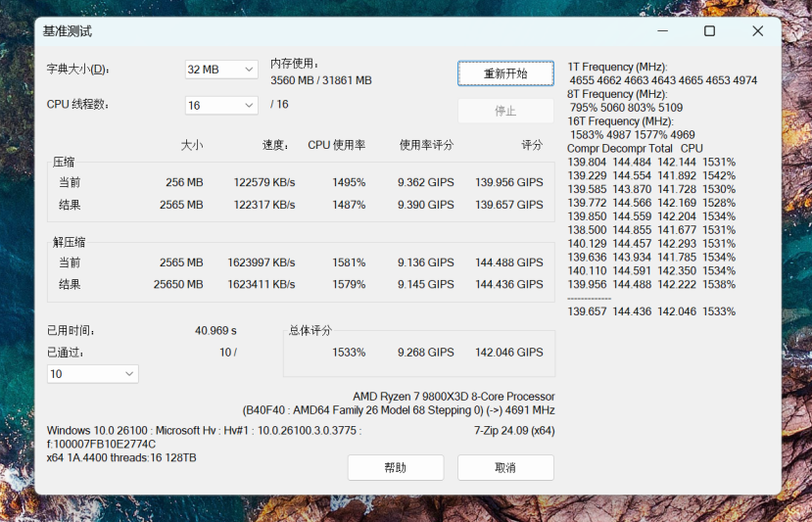Screen dimensions: 812x522
Task: Open the dictionary size dropdown showing 32 MB
Action: pos(221,70)
